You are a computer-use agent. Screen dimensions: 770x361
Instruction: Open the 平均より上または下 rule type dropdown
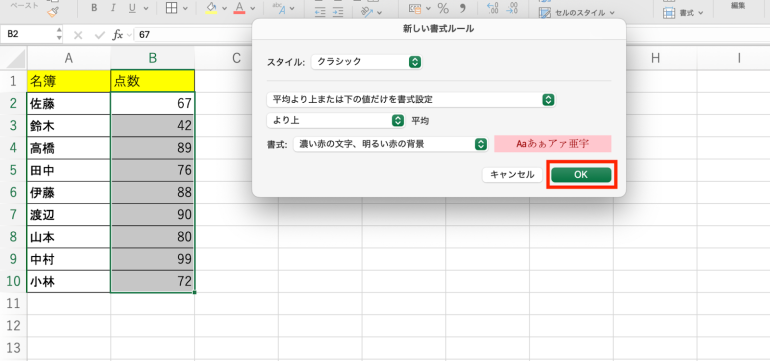click(x=411, y=100)
